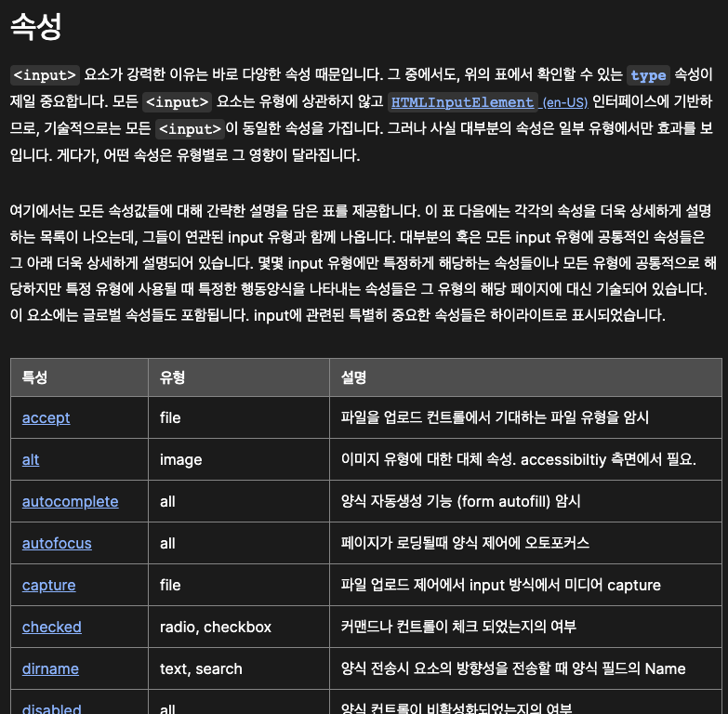728x714 pixels.
Task: Open the autocomplete attribute link
Action: pyautogui.click(x=70, y=501)
